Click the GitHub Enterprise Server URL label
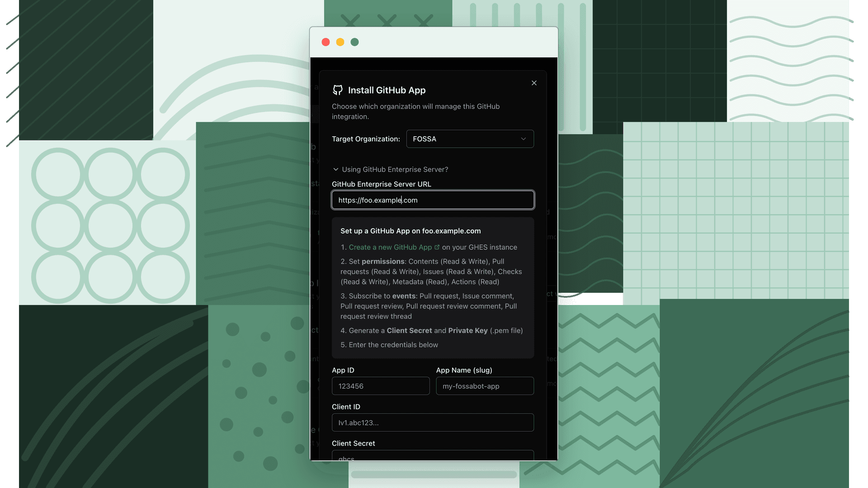This screenshot has width=868, height=488. pos(381,184)
